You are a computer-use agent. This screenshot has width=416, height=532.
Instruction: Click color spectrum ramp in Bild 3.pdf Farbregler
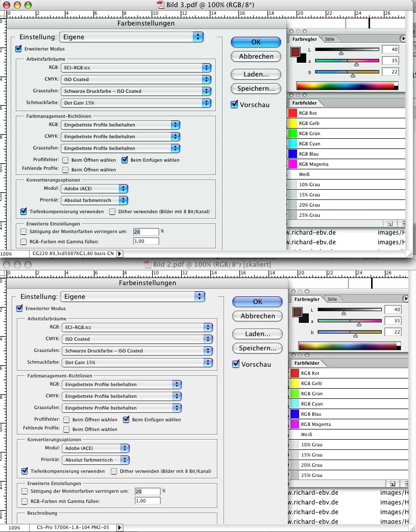(x=347, y=86)
